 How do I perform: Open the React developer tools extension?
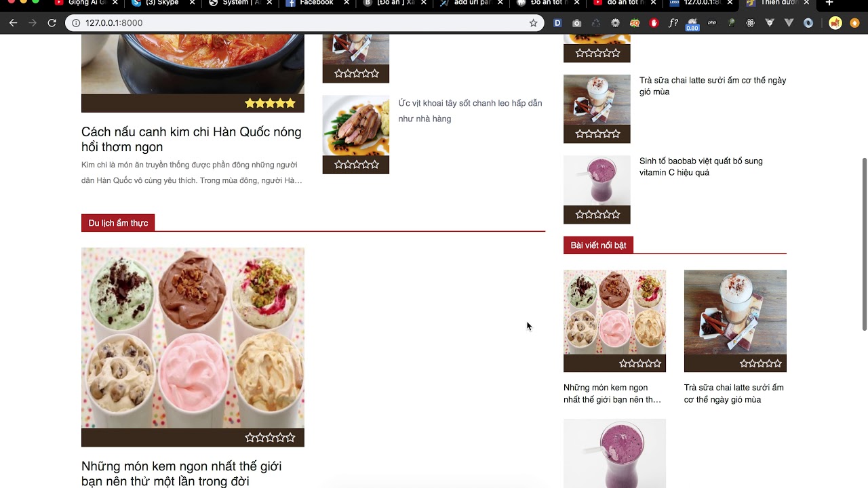click(750, 23)
